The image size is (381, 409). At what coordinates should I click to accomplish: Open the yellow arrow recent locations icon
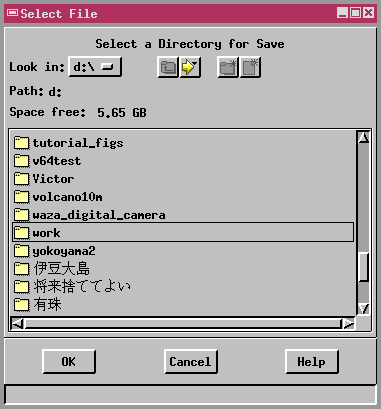190,67
